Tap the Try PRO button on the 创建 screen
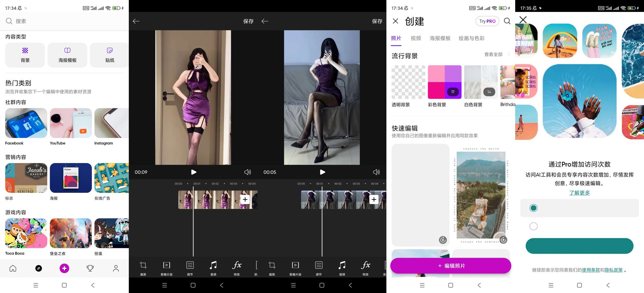The height and width of the screenshot is (293, 644). click(x=487, y=21)
